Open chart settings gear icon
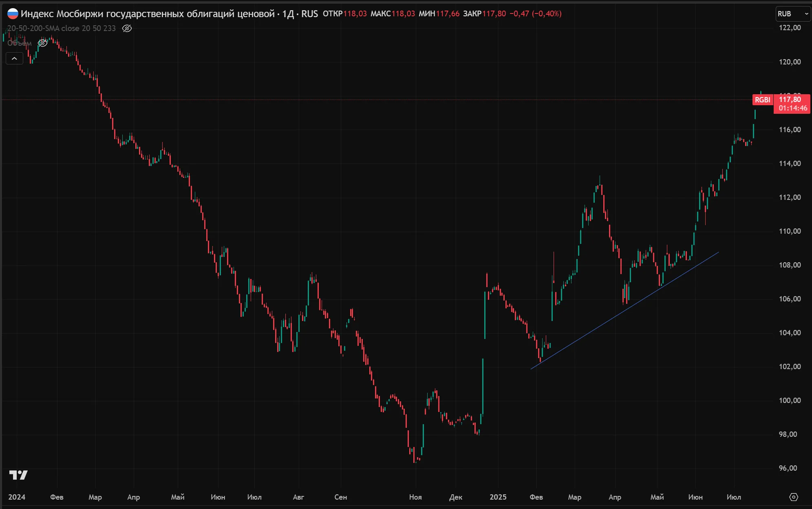 794,497
